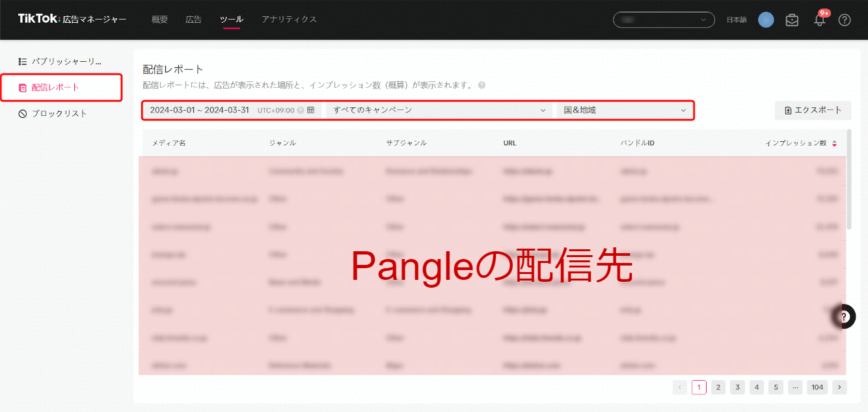Click the notification bell icon
This screenshot has width=868, height=412.
(x=819, y=20)
